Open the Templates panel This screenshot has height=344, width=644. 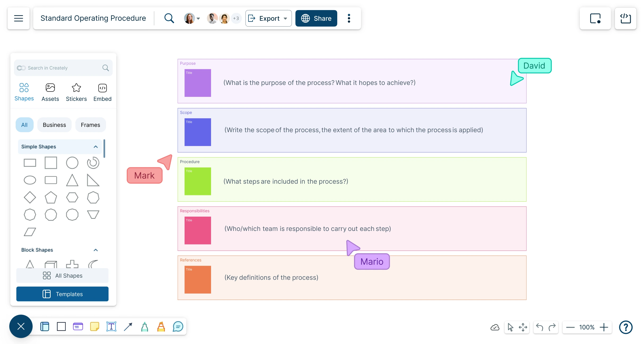(x=62, y=294)
